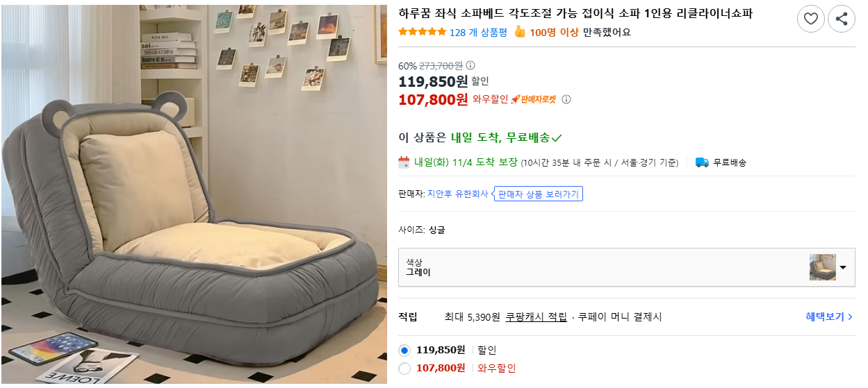This screenshot has height=388, width=868.
Task: Click info icon next to 판매자로켓 badge
Action: click(566, 99)
